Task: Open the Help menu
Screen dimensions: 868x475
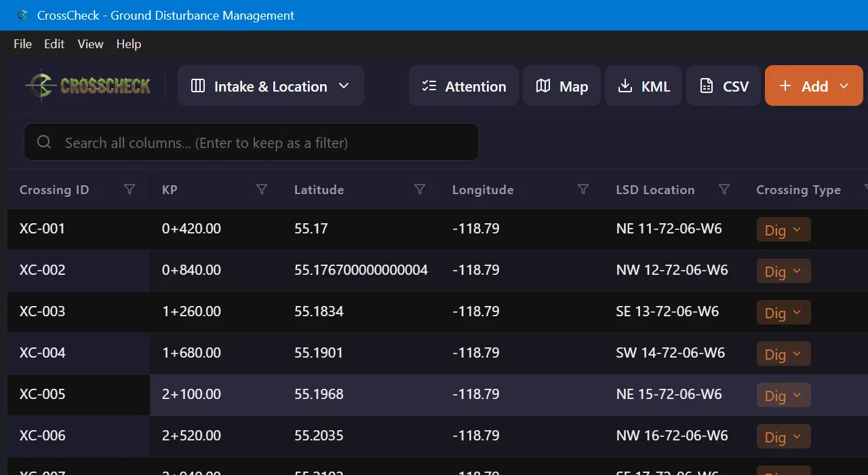Action: pyautogui.click(x=129, y=43)
